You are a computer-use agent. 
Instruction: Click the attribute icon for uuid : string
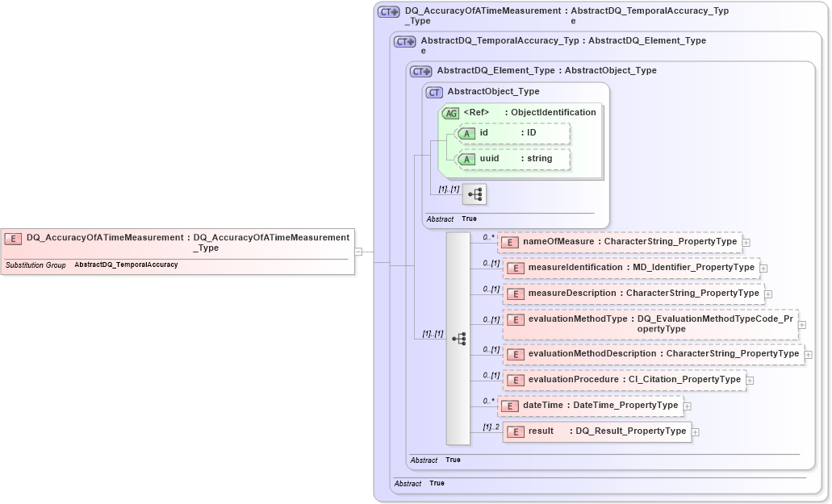pos(466,159)
